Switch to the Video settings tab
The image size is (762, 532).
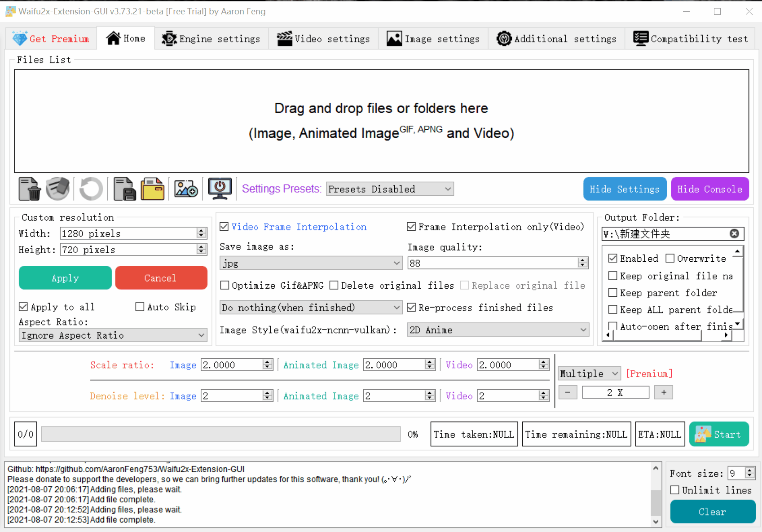(x=323, y=39)
